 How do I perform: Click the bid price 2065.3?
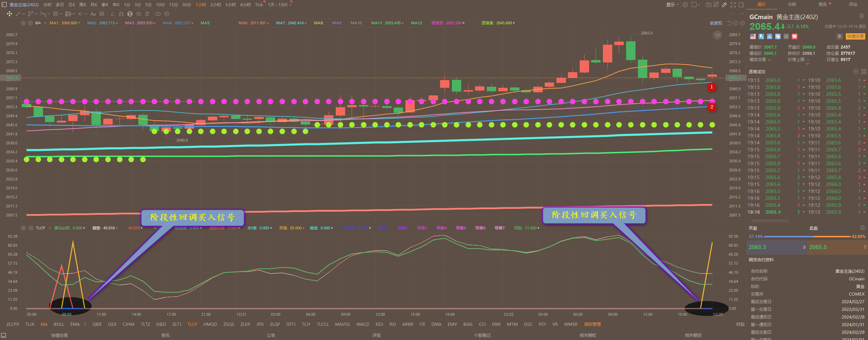pyautogui.click(x=757, y=247)
